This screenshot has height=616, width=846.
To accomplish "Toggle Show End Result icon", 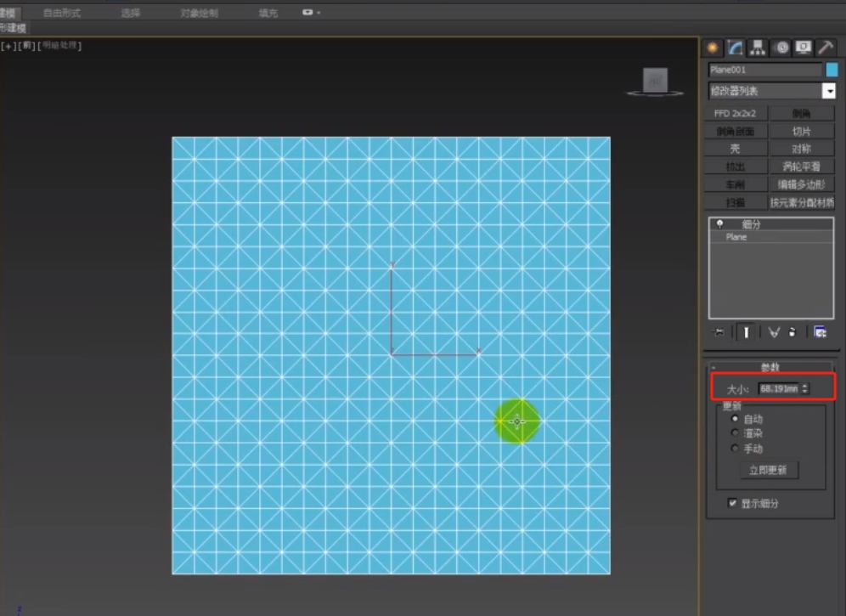I will pyautogui.click(x=747, y=332).
